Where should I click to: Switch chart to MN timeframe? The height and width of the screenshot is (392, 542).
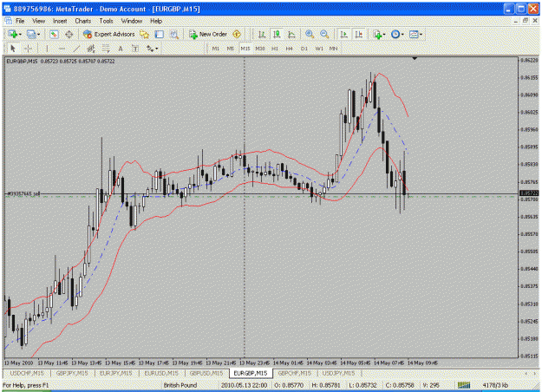[x=334, y=49]
